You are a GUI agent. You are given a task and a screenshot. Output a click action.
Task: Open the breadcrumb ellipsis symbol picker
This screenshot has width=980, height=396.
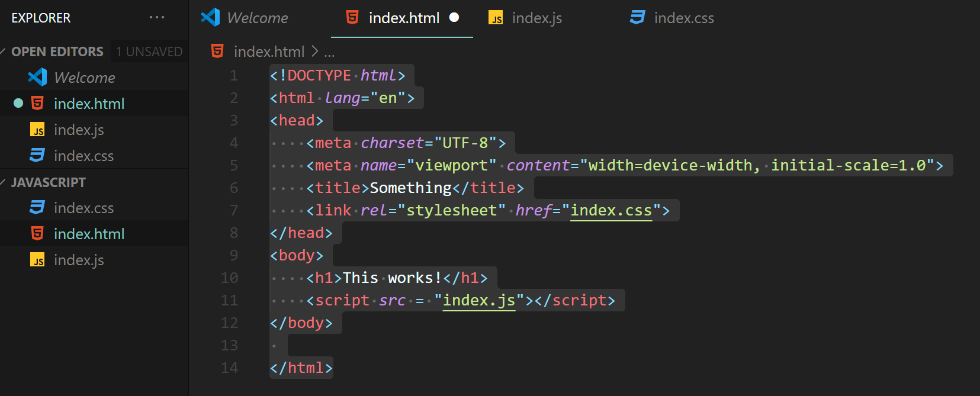(x=329, y=53)
